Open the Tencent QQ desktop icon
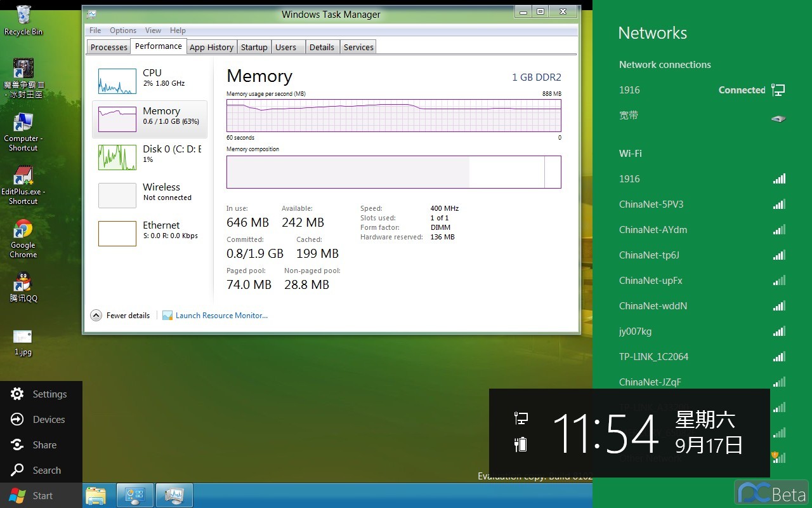Screen dimensions: 812x508 coord(23,287)
